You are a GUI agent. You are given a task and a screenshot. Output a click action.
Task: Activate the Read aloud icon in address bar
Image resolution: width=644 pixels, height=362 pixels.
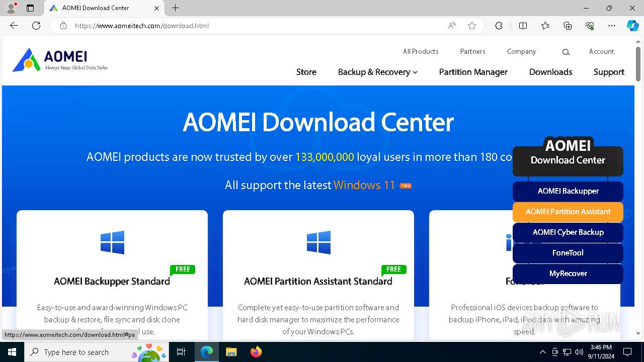pyautogui.click(x=452, y=26)
